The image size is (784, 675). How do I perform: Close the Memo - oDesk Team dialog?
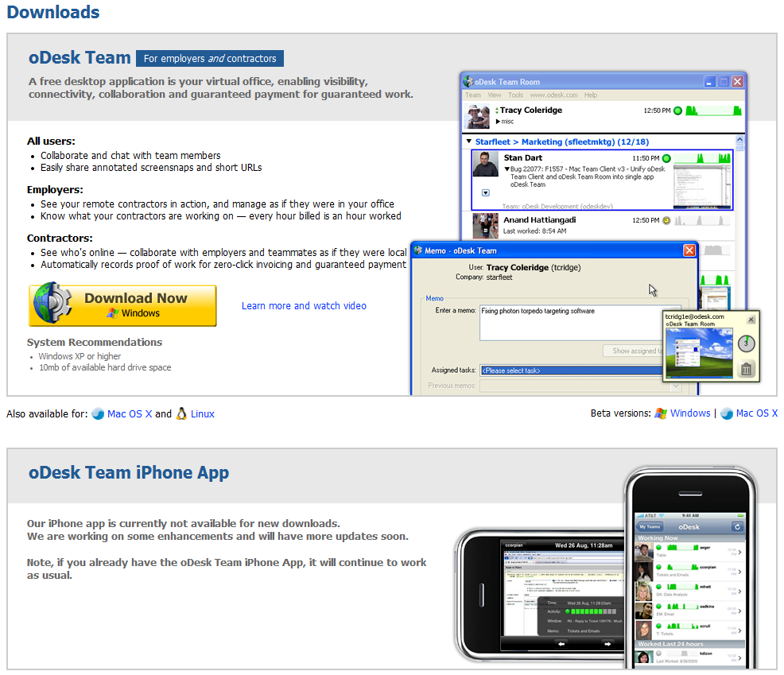point(689,250)
